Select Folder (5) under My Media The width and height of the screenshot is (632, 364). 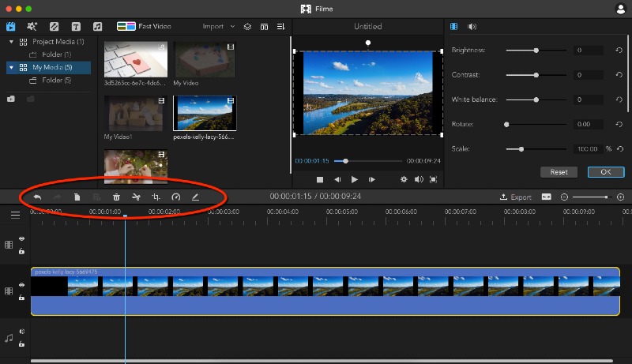click(50, 80)
